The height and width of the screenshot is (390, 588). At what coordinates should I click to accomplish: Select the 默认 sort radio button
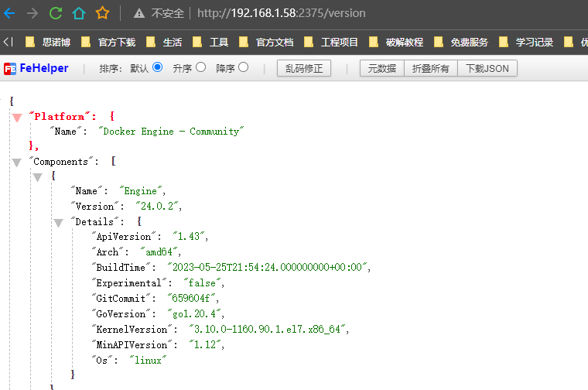158,68
